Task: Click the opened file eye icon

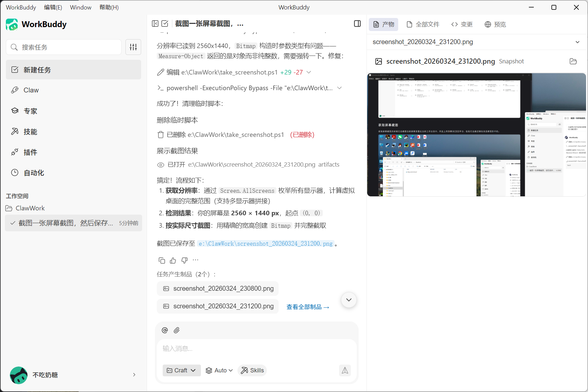Action: click(x=161, y=165)
